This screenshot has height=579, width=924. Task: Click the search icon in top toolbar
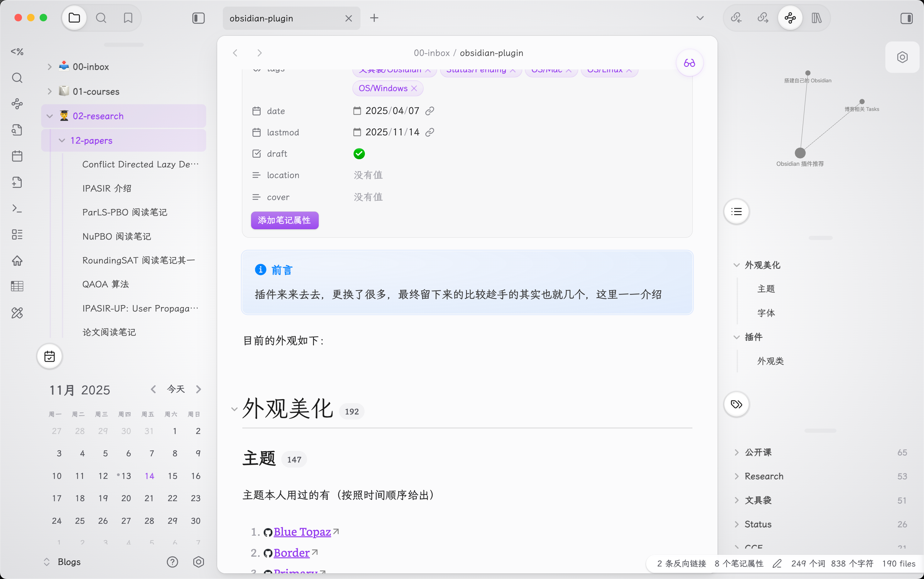(101, 18)
